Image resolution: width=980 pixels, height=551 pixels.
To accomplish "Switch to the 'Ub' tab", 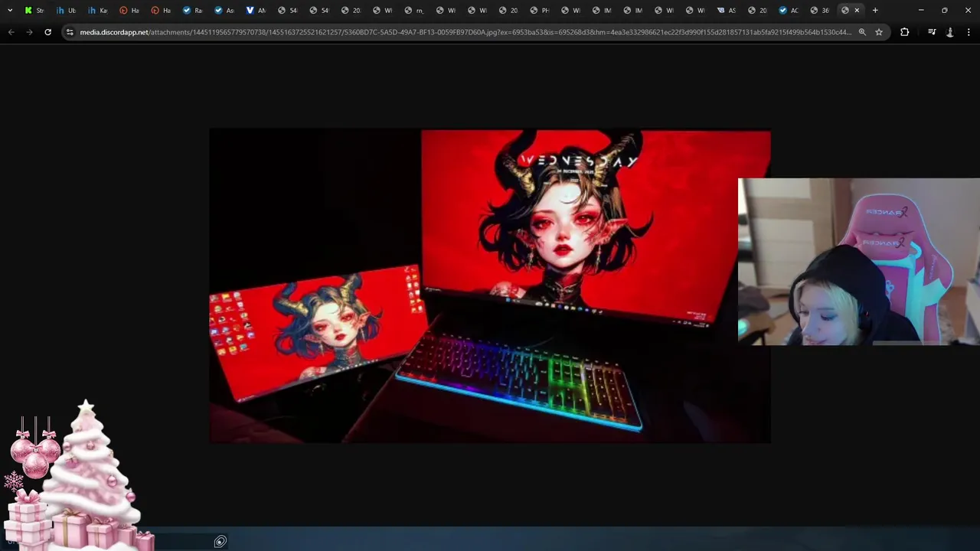I will pos(67,10).
